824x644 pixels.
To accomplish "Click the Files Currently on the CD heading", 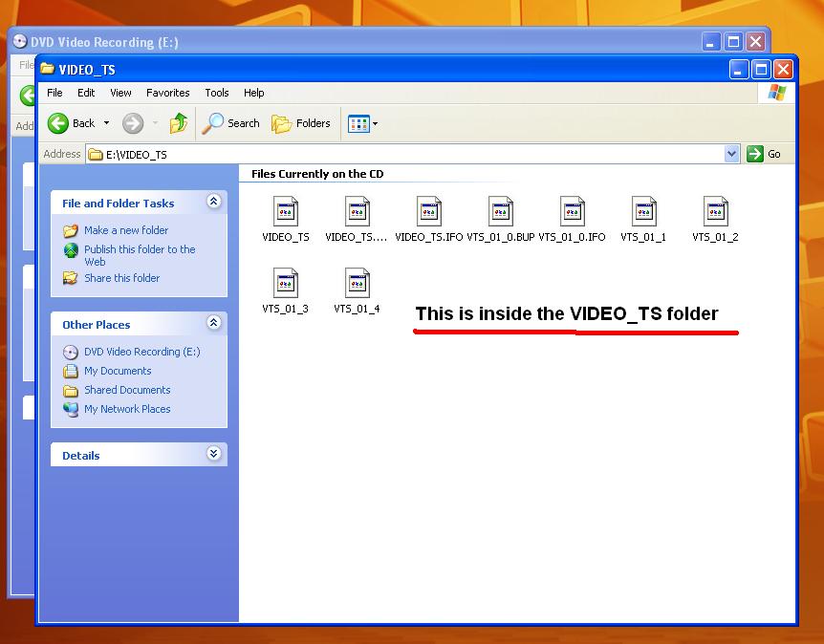I will pos(317,174).
